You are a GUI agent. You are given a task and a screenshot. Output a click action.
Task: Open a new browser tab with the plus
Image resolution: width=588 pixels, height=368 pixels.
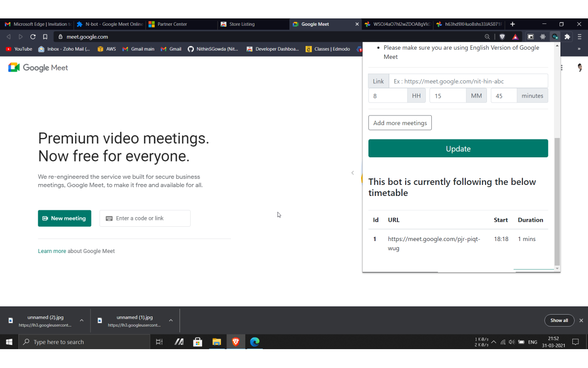coord(513,24)
